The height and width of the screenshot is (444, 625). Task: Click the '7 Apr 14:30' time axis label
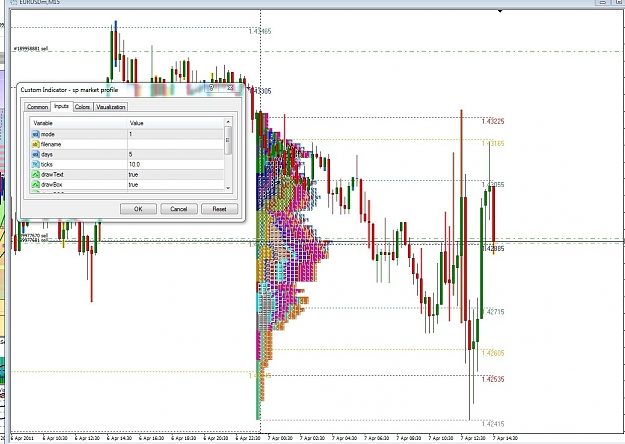[505, 438]
